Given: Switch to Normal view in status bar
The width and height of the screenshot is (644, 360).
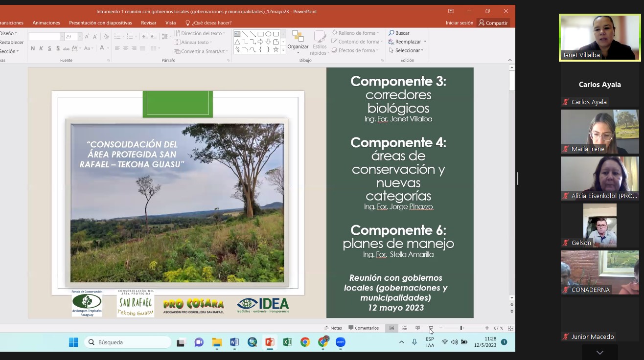Looking at the screenshot, I should click(391, 328).
